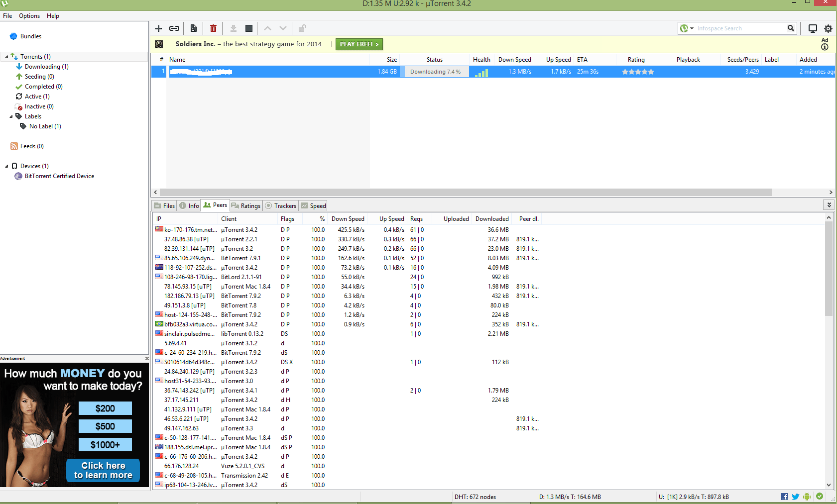Screen dimensions: 837x504
Task: Switch to the Files tab
Action: point(164,206)
